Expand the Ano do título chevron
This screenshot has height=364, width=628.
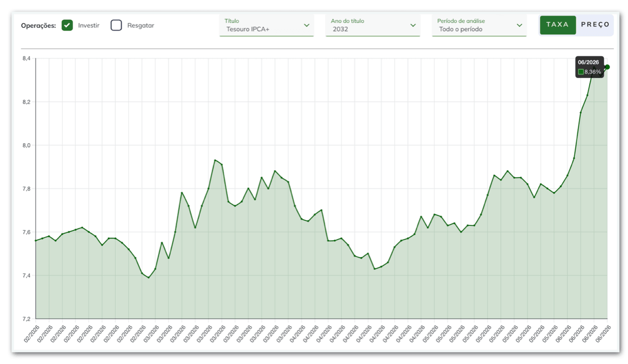point(413,25)
